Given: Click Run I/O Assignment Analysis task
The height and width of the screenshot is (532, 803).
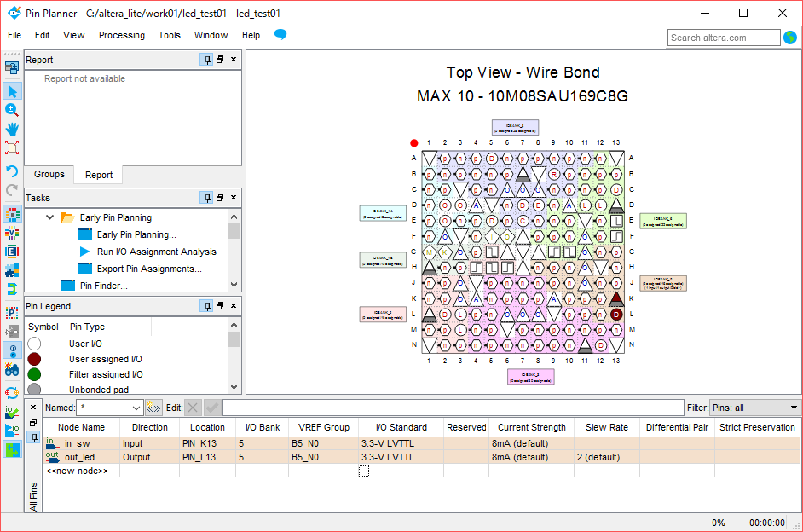Looking at the screenshot, I should (156, 252).
